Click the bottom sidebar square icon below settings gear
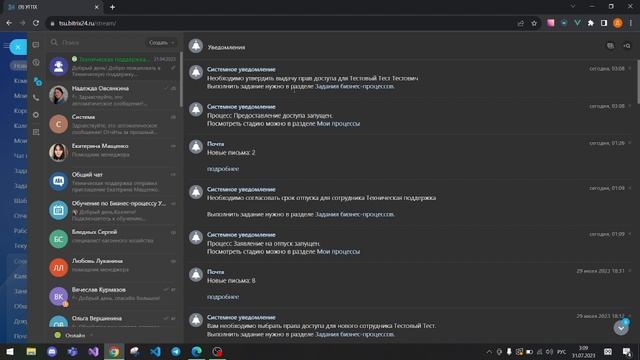 pyautogui.click(x=36, y=132)
